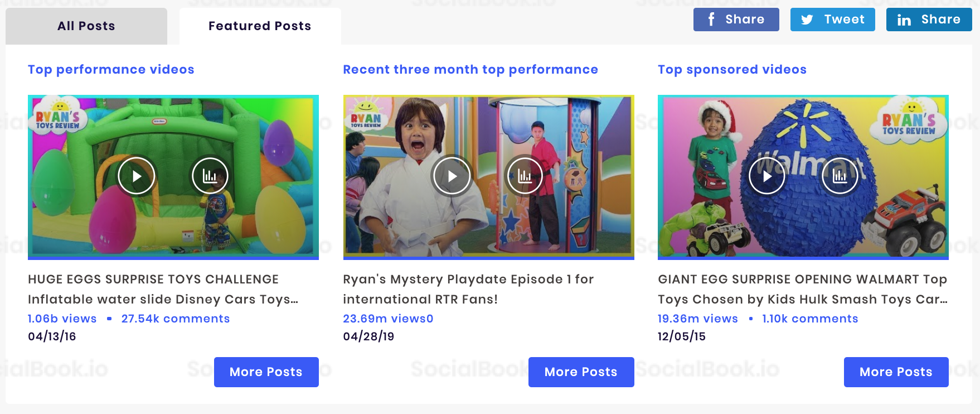Open stats icon on Ryan's Mystery Playdate video

(525, 176)
